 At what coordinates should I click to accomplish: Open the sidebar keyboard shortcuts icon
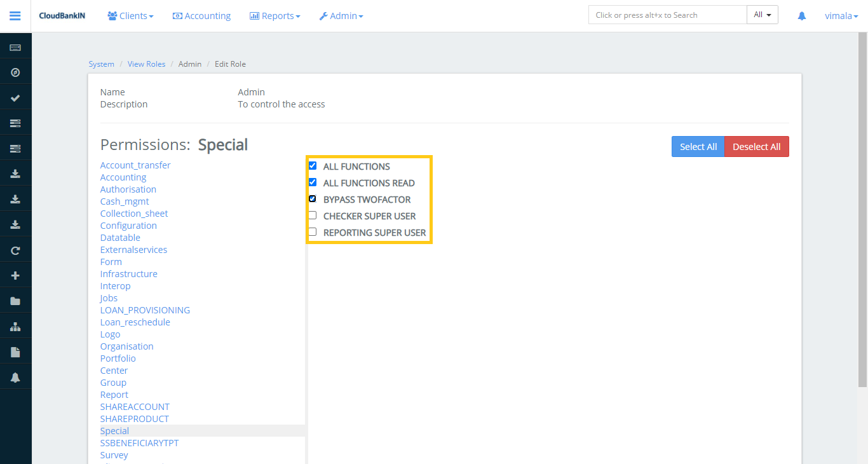point(16,46)
